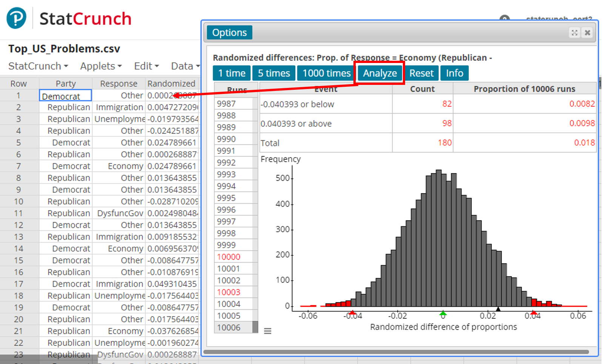Viewport: 602px width, 364px height.
Task: Open the Edit dropdown menu
Action: [146, 66]
